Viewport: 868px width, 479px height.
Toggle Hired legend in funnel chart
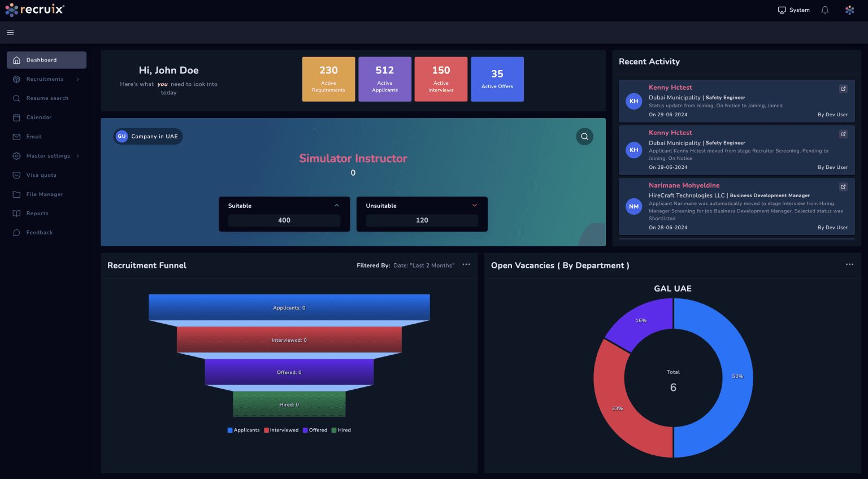click(x=341, y=430)
